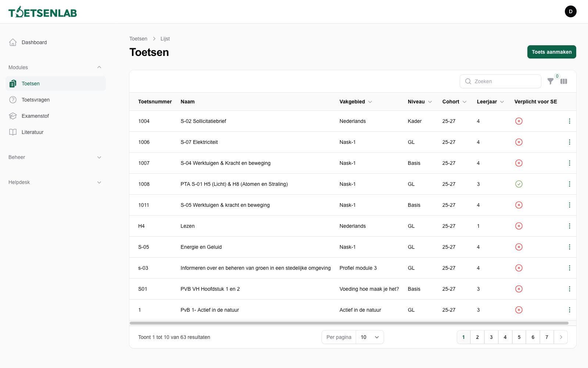Screen dimensions: 588x368
Task: Select the Toetsen breadcrumb
Action: point(138,39)
